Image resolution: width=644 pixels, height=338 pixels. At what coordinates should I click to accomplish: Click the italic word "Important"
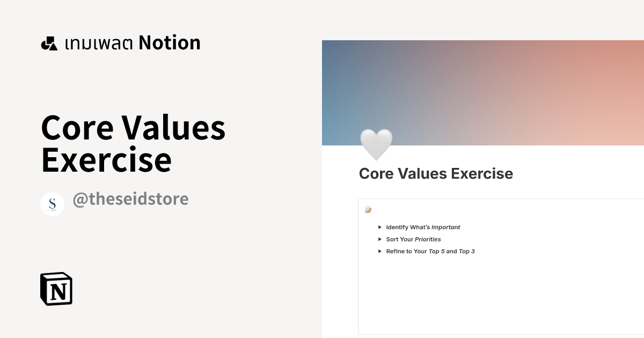(x=447, y=227)
